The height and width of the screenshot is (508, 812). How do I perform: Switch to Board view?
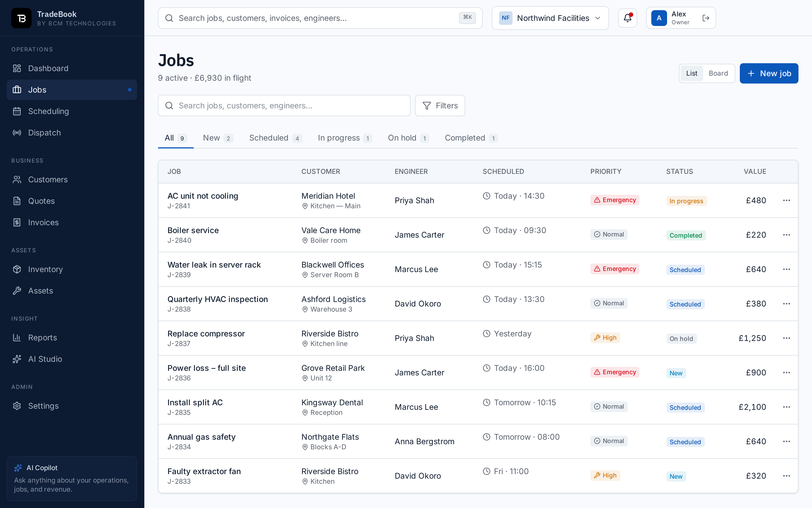(x=718, y=73)
